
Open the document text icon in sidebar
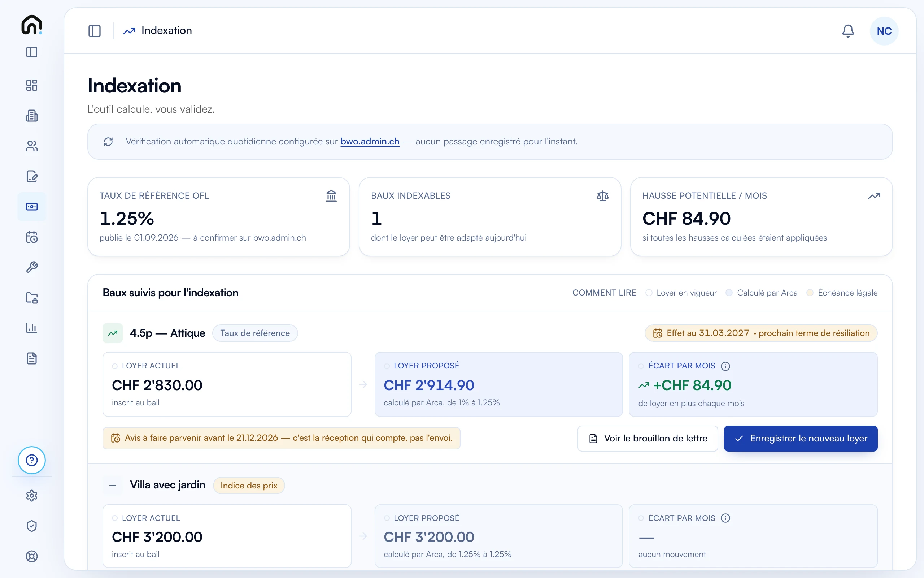click(32, 359)
